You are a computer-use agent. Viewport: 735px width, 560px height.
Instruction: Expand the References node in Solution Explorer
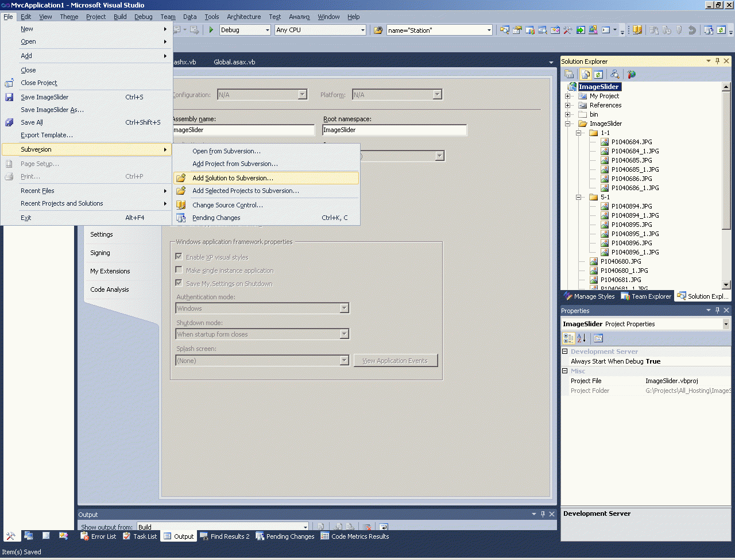point(568,105)
